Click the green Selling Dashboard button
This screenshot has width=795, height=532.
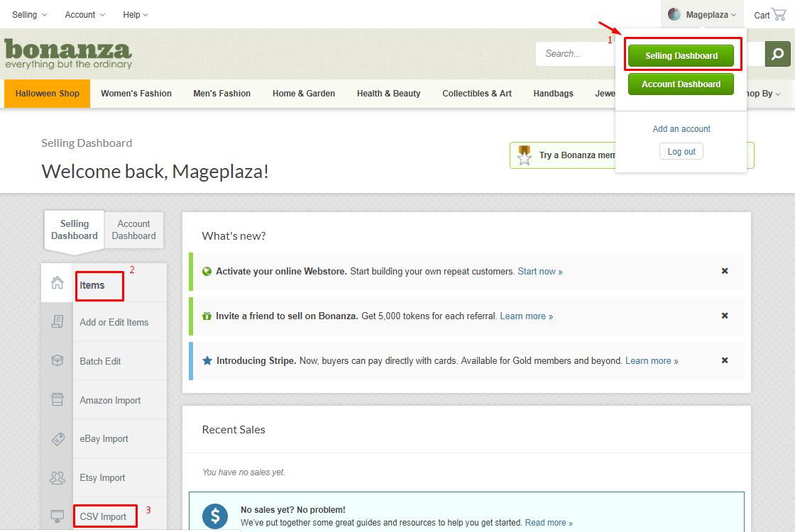pos(681,56)
